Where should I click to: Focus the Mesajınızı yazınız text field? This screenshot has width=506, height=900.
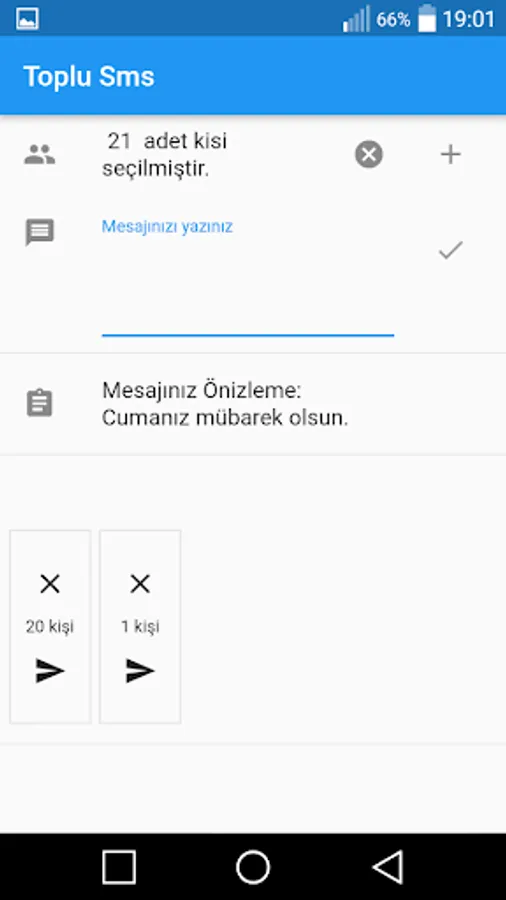[x=248, y=276]
